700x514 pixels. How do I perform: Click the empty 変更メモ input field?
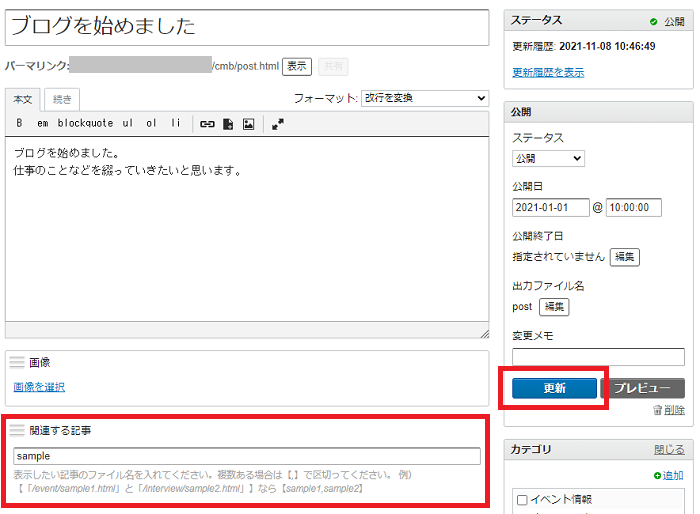[x=598, y=357]
